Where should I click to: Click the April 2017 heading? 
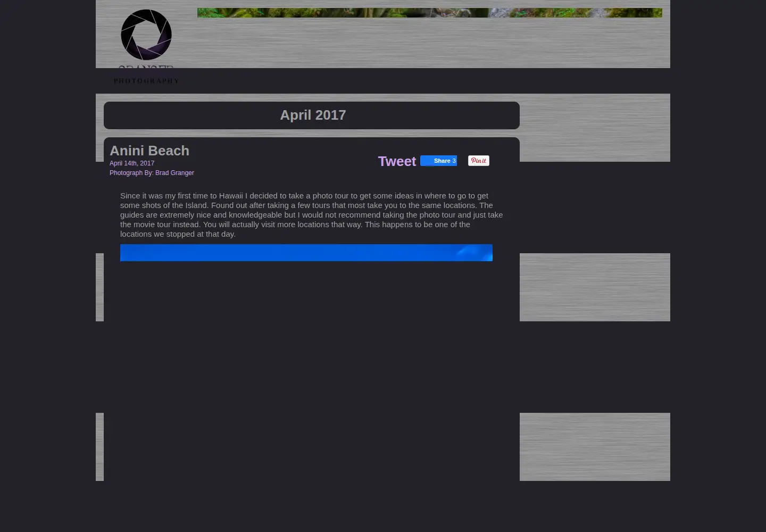[x=313, y=115]
